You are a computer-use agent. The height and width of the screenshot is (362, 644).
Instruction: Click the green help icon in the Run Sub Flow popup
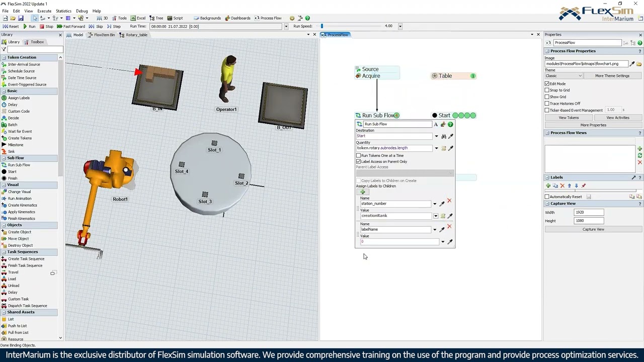[x=450, y=124]
